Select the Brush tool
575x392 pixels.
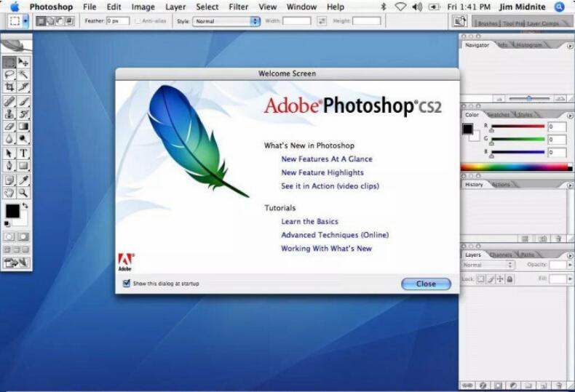(x=23, y=102)
